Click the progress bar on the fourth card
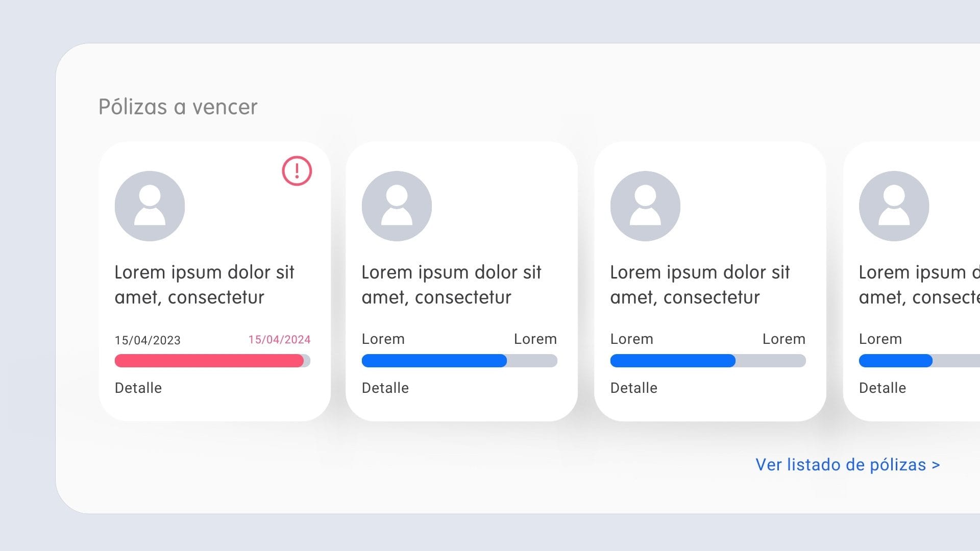This screenshot has height=551, width=980. point(919,361)
